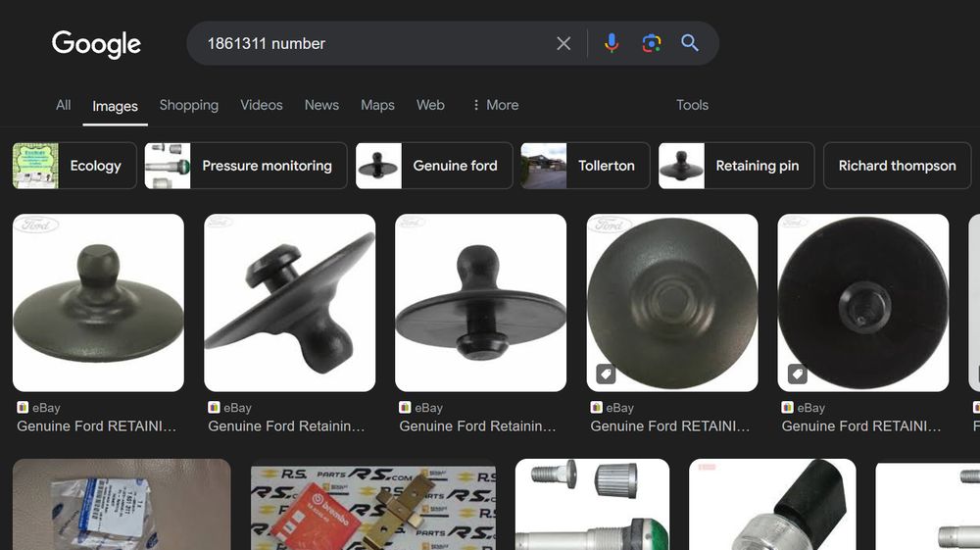Image resolution: width=980 pixels, height=550 pixels.
Task: Switch to the Shopping tab
Action: click(189, 105)
